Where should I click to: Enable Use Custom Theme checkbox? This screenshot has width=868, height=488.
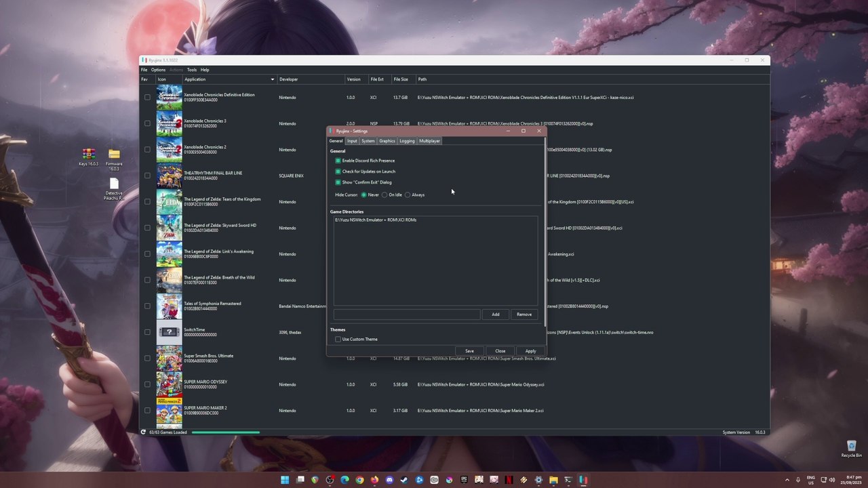click(x=338, y=339)
